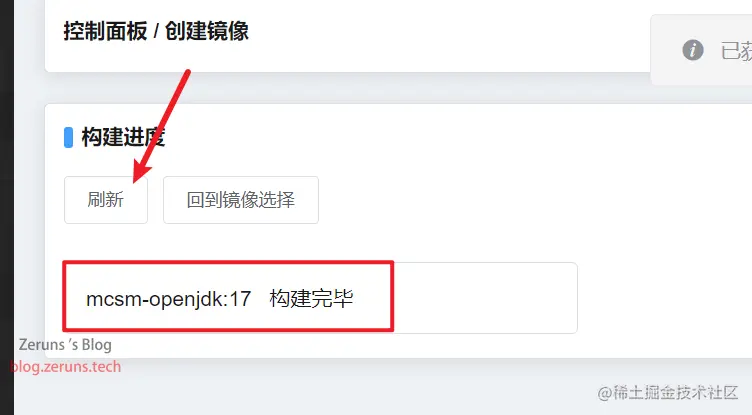Click the info icon in the notification
The height and width of the screenshot is (415, 752).
tap(693, 50)
